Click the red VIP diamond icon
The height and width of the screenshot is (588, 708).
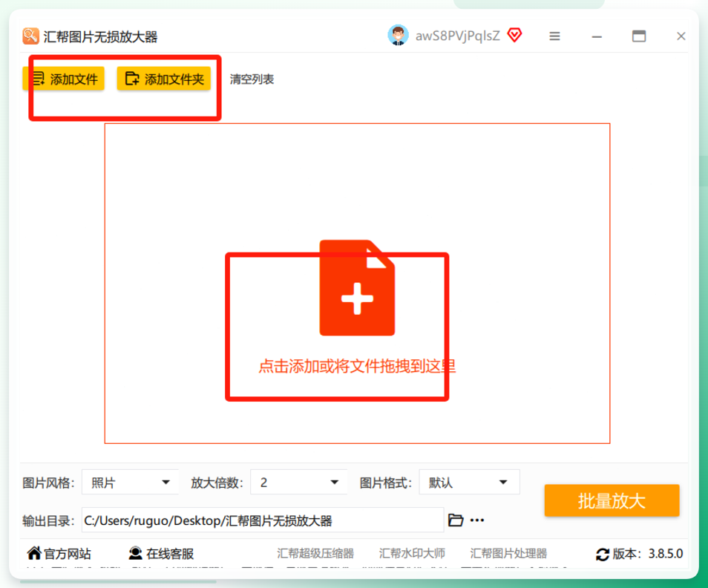point(515,35)
